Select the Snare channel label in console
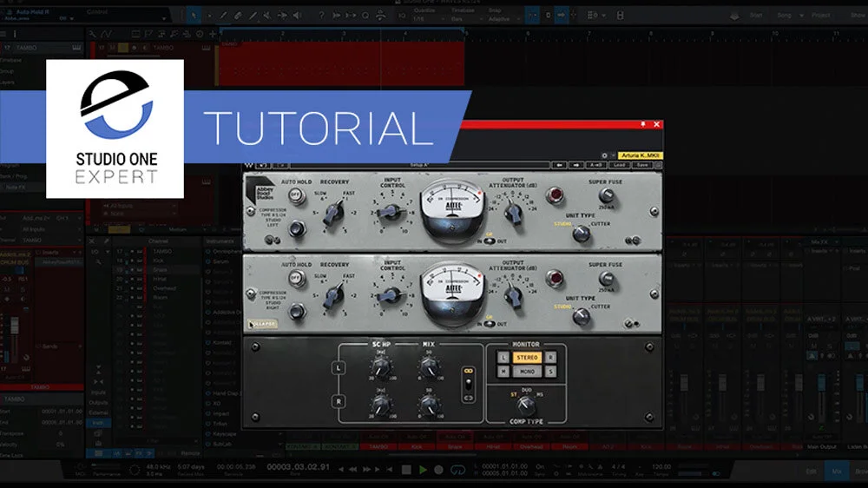Viewport: 868px width, 488px height. 455,446
